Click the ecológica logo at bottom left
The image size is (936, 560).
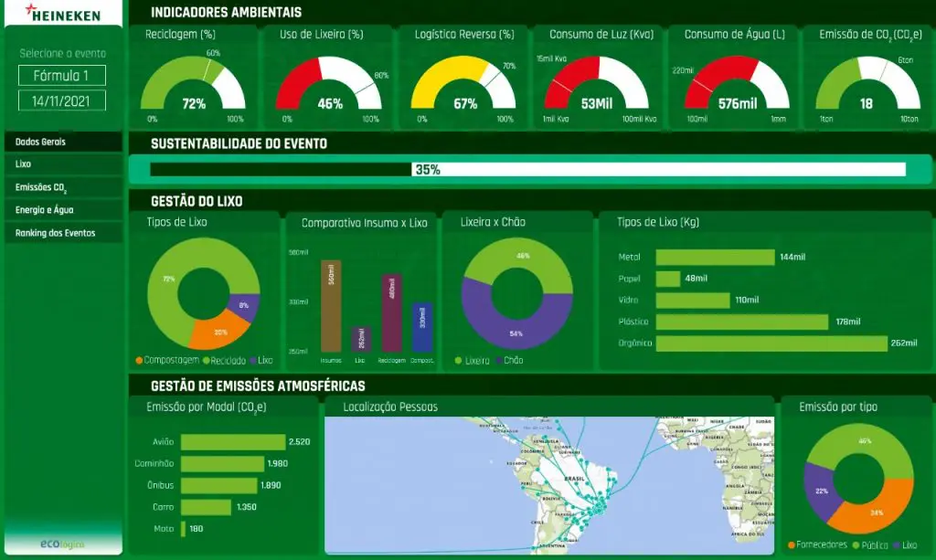pos(62,544)
